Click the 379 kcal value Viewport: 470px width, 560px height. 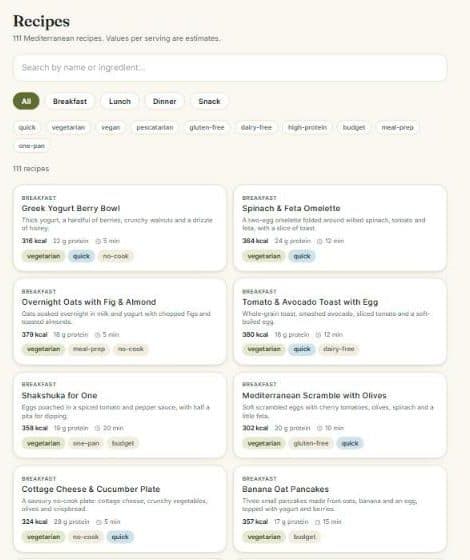(x=34, y=335)
